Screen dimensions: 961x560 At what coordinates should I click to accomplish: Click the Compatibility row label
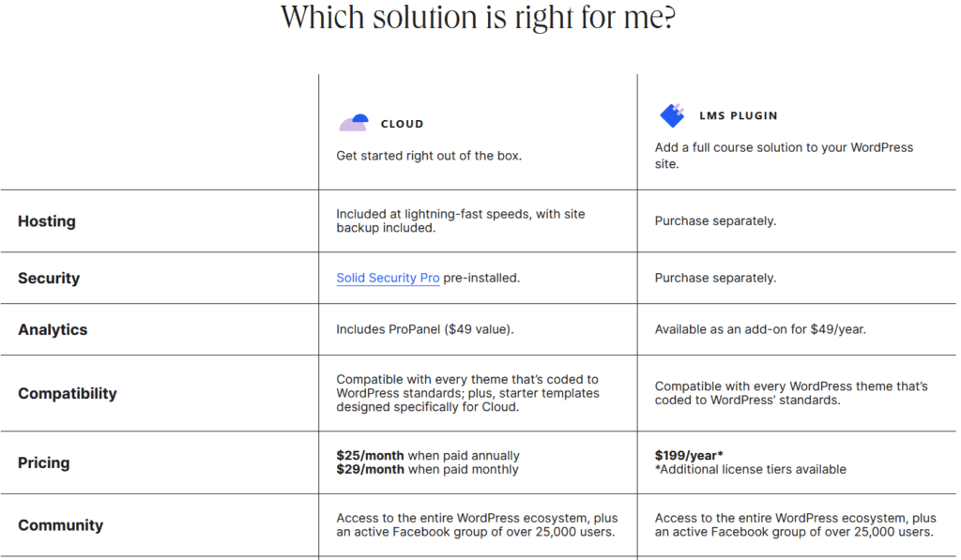(x=68, y=393)
